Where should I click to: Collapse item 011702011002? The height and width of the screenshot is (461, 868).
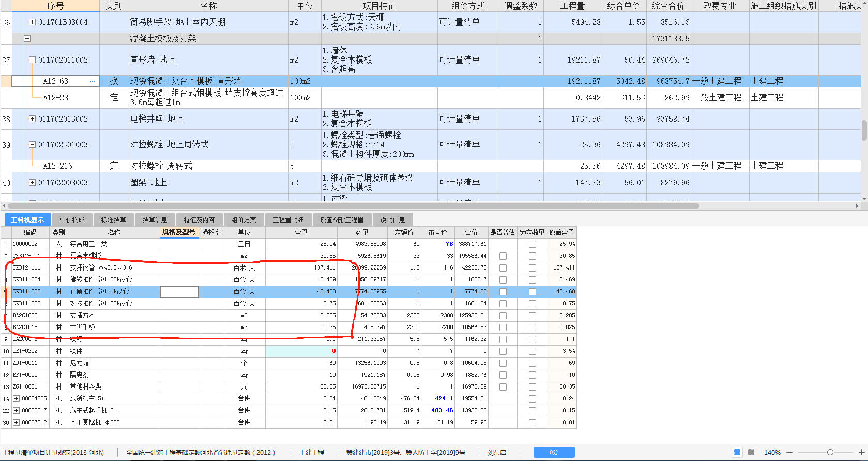point(32,60)
